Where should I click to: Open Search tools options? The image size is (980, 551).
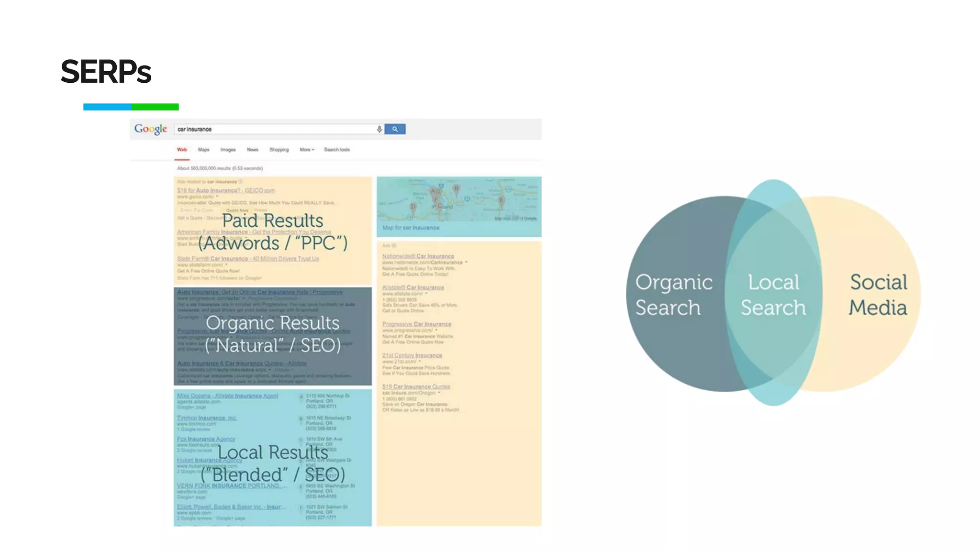(337, 150)
